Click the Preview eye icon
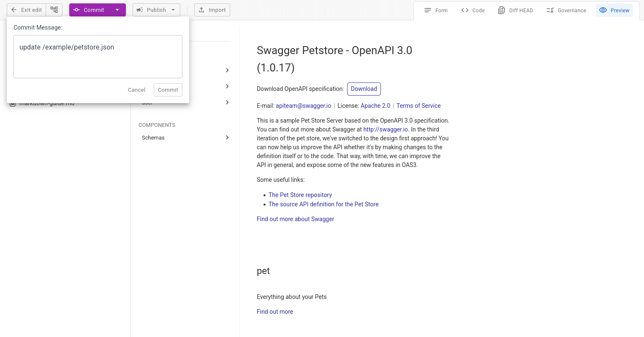The height and width of the screenshot is (337, 644). 603,10
